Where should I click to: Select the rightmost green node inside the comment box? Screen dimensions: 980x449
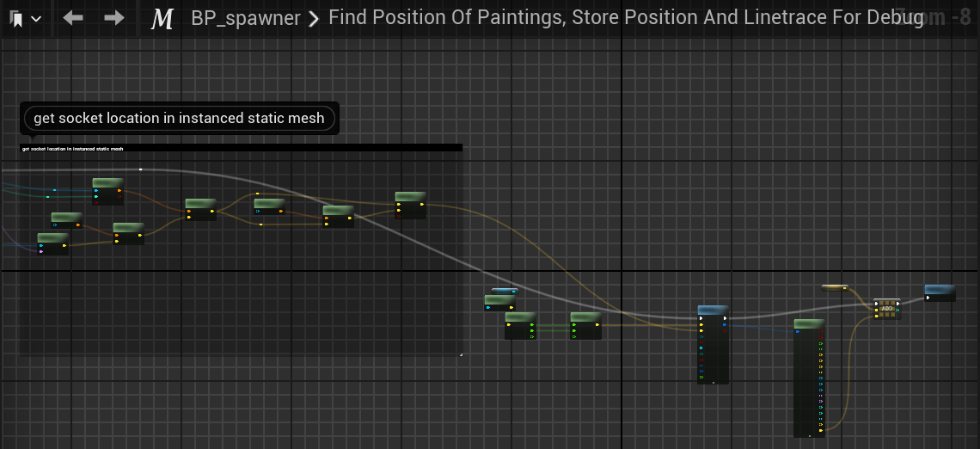[410, 197]
